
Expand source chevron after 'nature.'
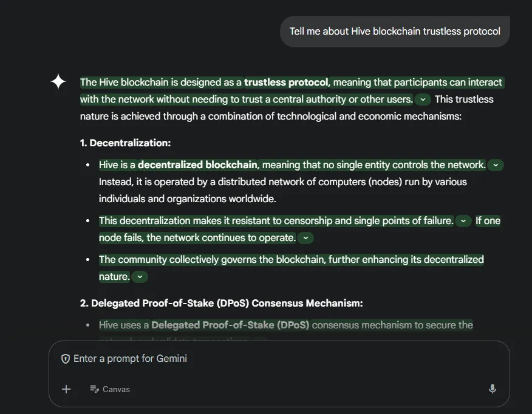click(140, 277)
